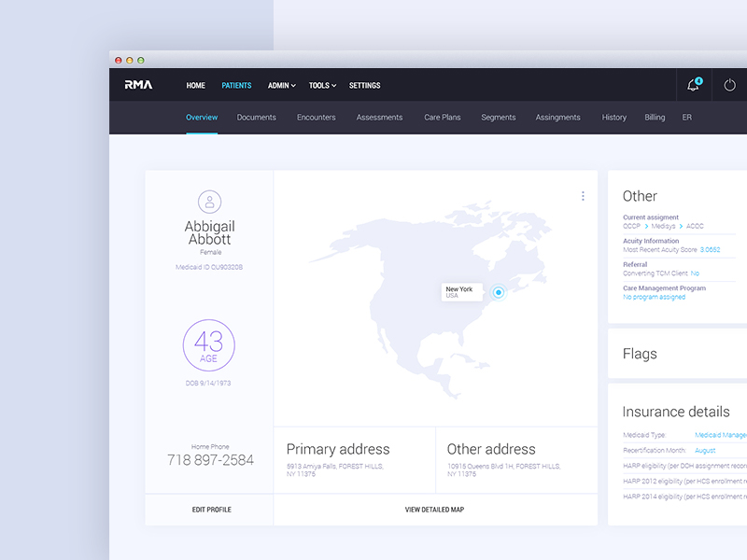Click the No program assigned link
747x560 pixels.
654,298
